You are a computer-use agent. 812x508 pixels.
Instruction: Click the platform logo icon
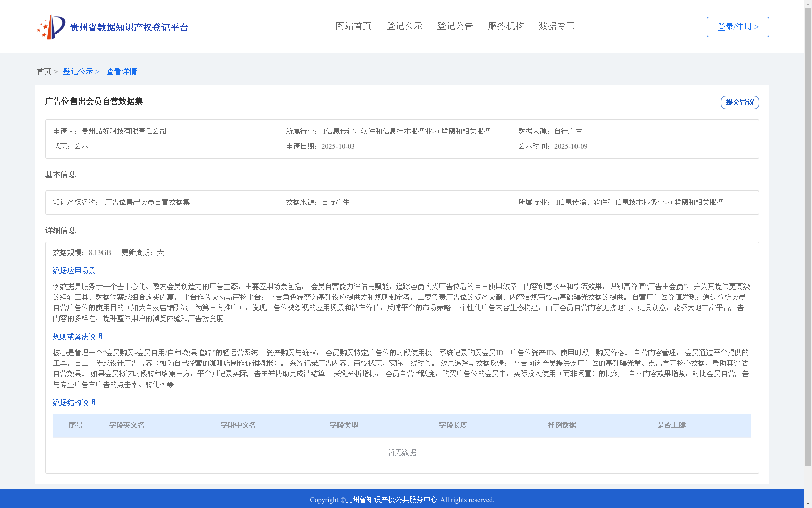(51, 27)
